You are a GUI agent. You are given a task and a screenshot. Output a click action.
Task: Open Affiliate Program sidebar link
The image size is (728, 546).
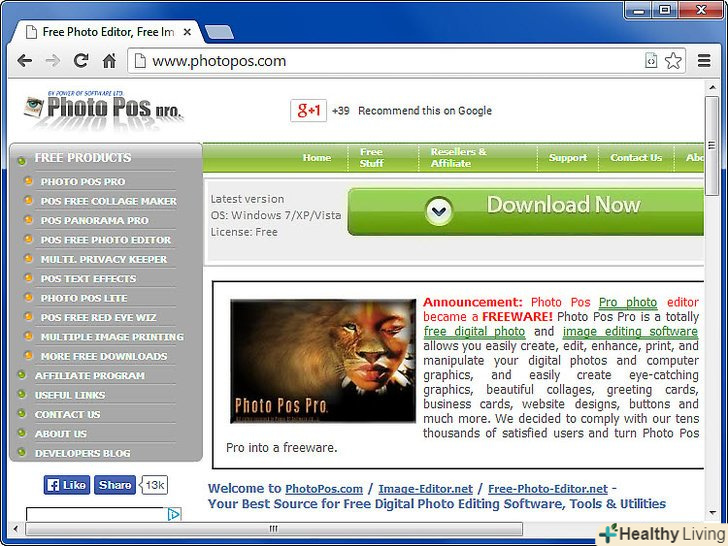[x=90, y=376]
